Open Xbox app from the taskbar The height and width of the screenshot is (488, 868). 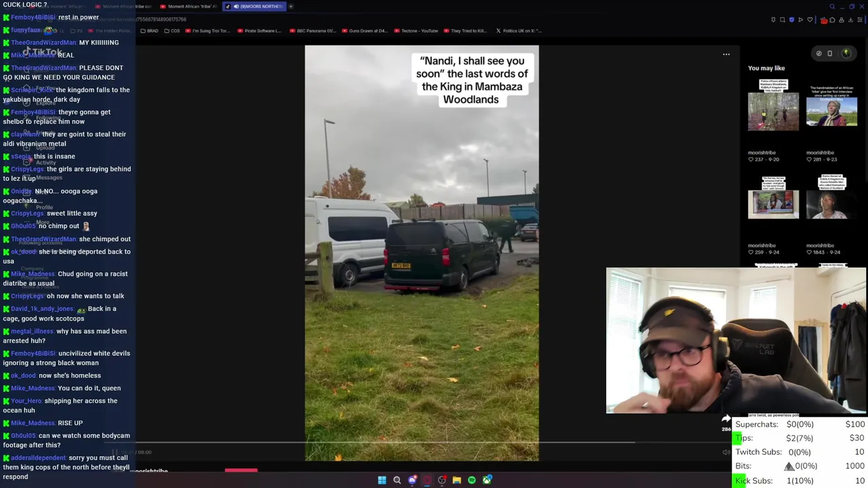487,481
